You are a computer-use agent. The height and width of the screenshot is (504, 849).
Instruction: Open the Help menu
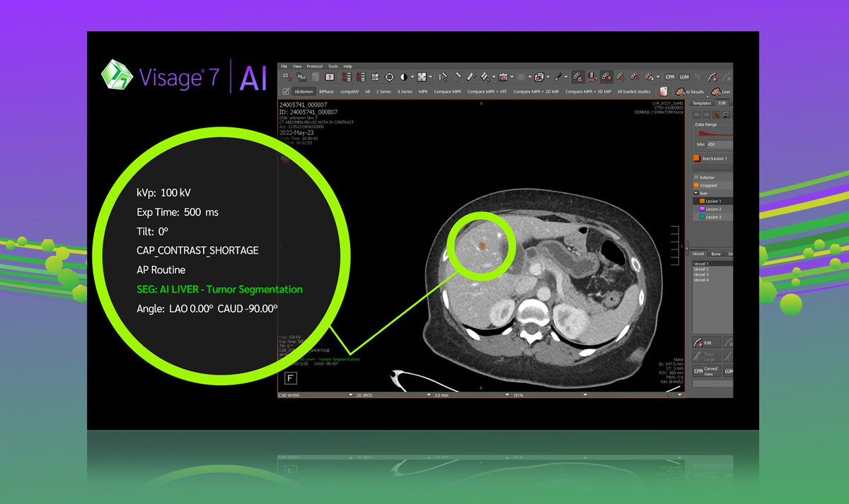347,66
